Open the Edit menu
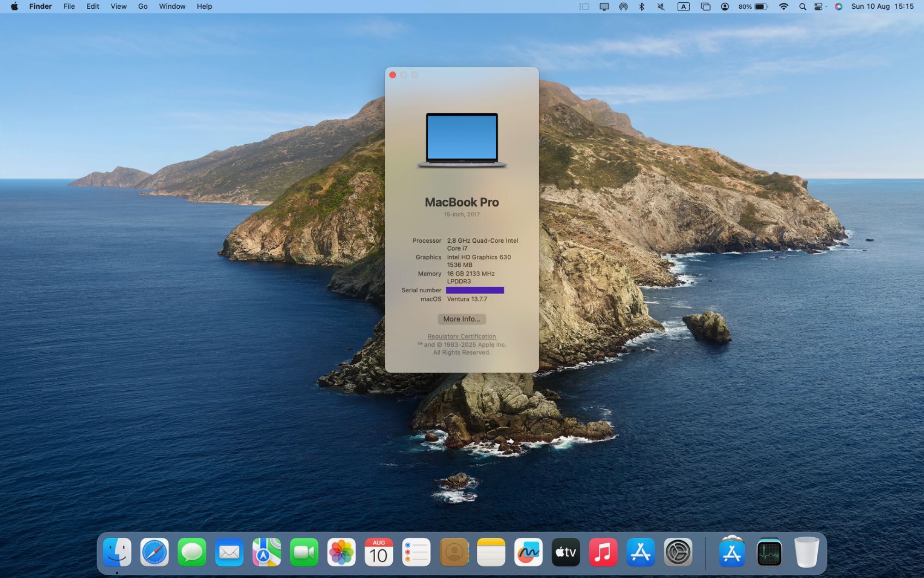This screenshot has width=924, height=578. coord(92,6)
